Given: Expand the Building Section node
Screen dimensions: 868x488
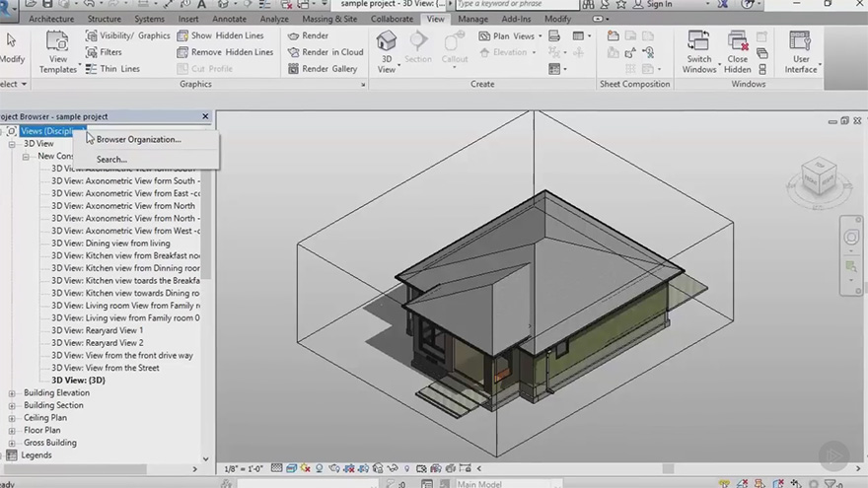Looking at the screenshot, I should tap(12, 405).
